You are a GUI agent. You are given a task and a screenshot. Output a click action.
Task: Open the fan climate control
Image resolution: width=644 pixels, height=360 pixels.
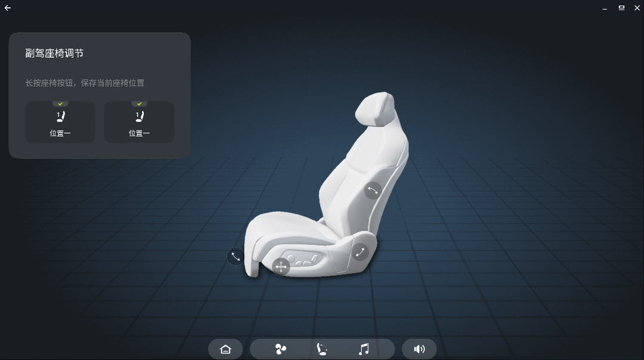click(281, 349)
